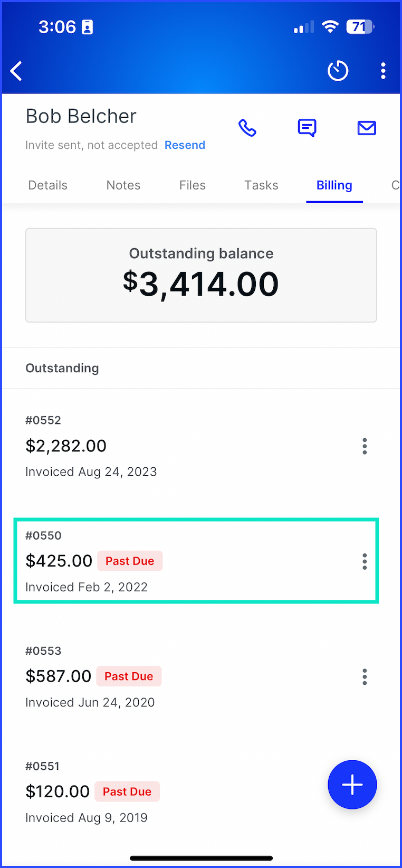
Task: Open the header three-dot overflow menu
Action: pos(384,71)
